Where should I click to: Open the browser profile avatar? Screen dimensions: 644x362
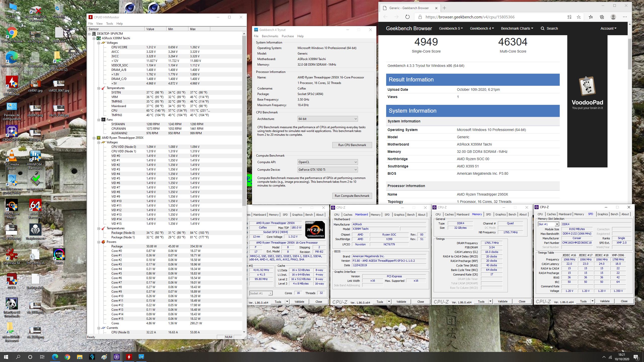(613, 17)
